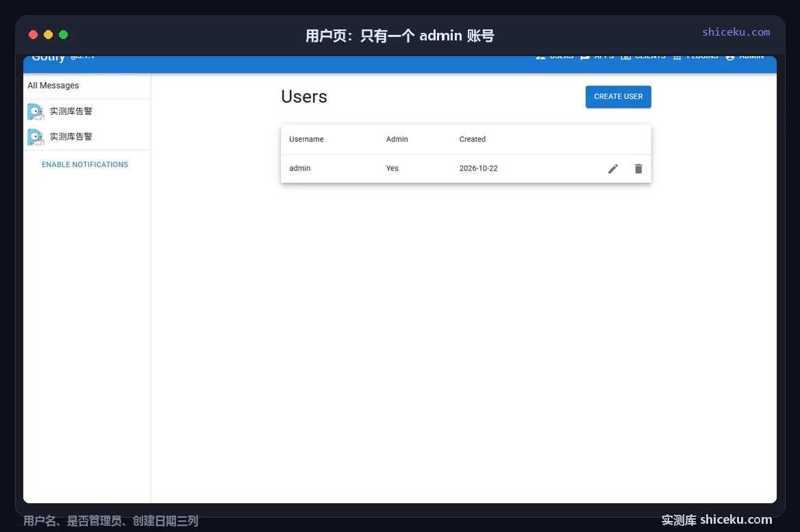
Task: Delete the admin user with trash icon
Action: tap(638, 169)
